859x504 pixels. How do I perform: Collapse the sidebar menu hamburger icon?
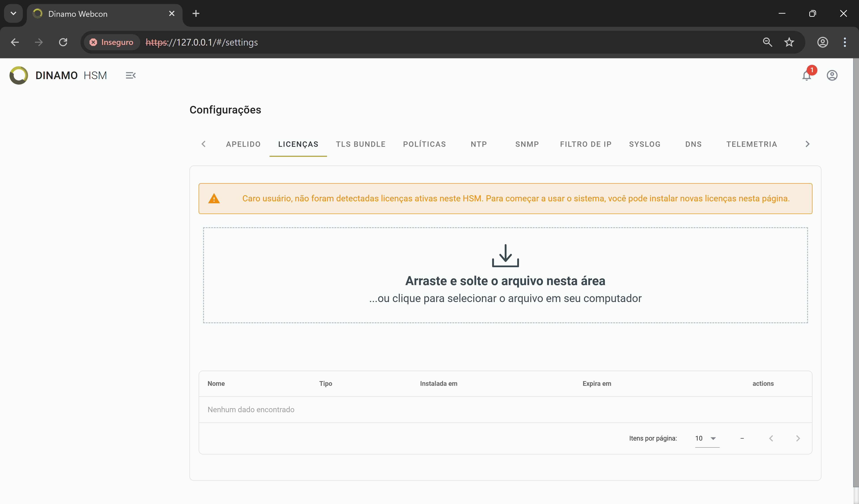tap(131, 75)
